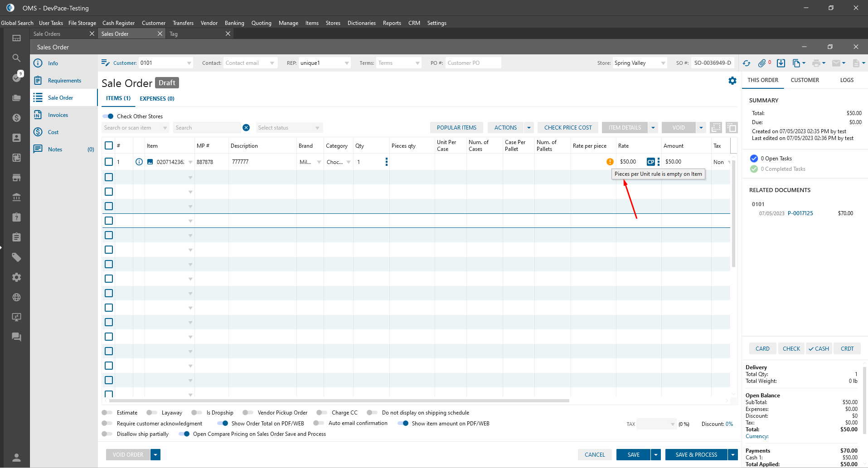Enable the Is Dropship toggle
Viewport: 868px width, 468px height.
point(197,413)
